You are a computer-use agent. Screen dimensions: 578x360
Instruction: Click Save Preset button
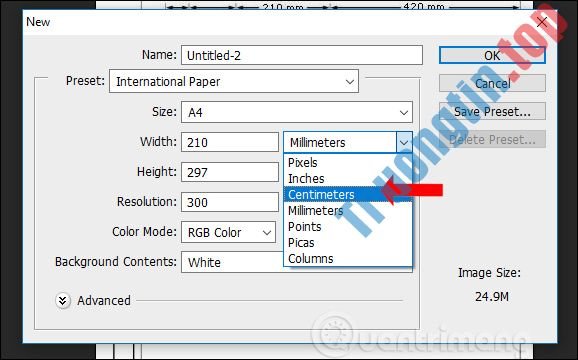(492, 111)
